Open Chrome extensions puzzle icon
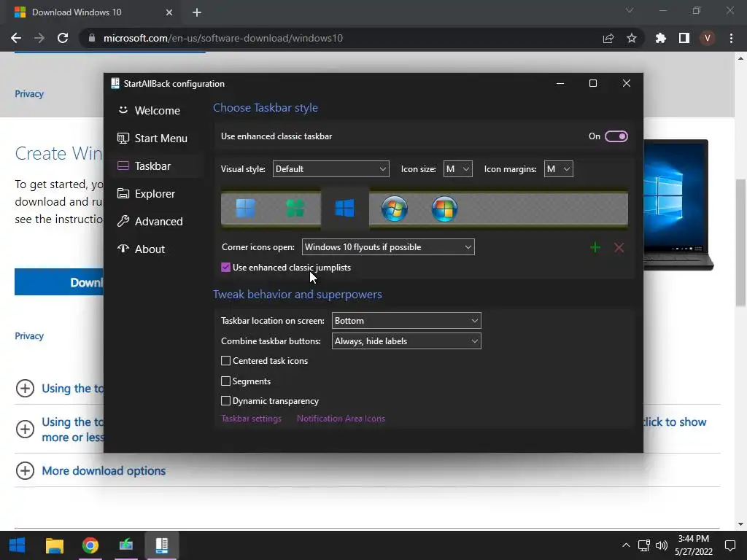747x560 pixels. [x=661, y=38]
